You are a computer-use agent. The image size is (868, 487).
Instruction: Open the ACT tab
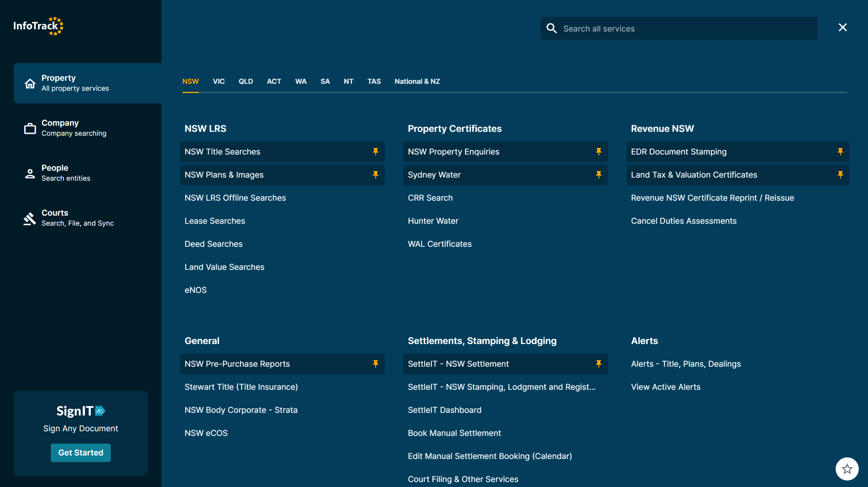pyautogui.click(x=274, y=81)
